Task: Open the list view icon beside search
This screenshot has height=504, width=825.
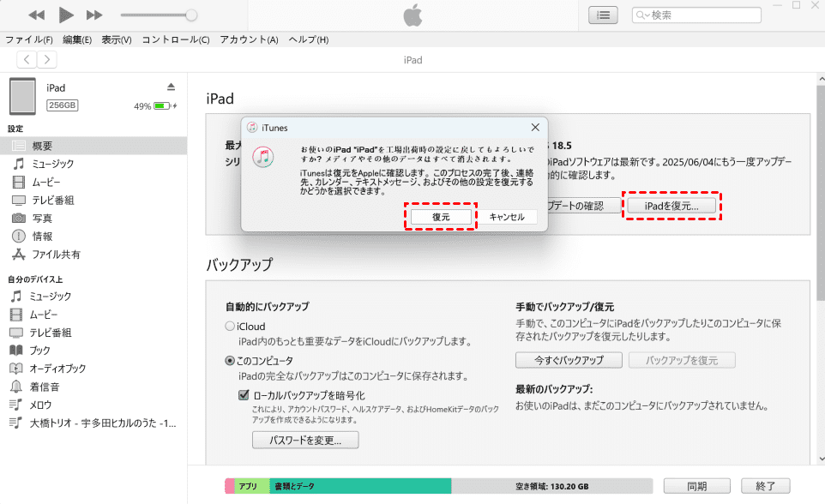Action: pyautogui.click(x=604, y=15)
